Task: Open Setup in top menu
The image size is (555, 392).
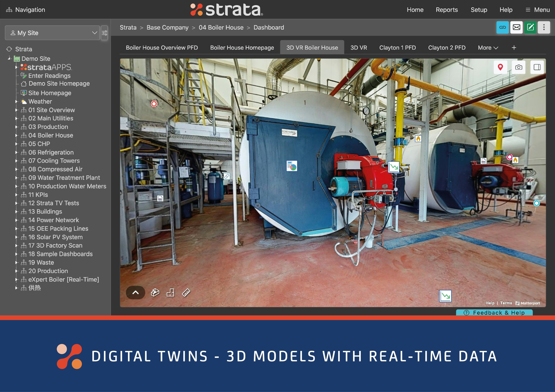Action: (479, 10)
